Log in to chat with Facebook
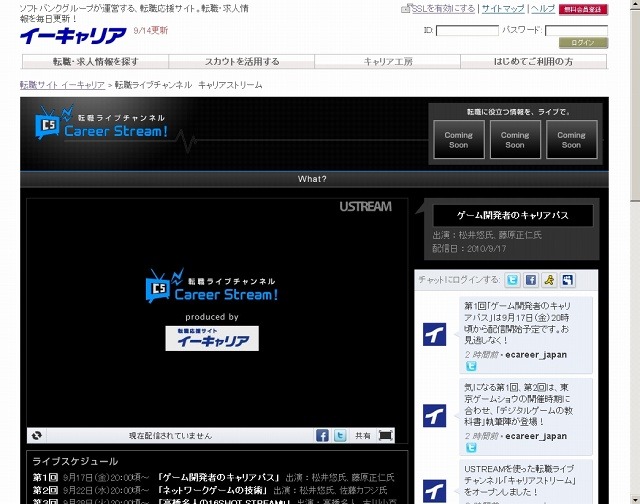This screenshot has width=640, height=504. point(531,280)
